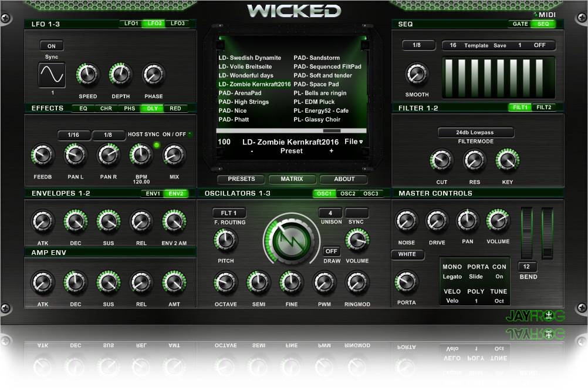Click the master VOLUME knob
Image resolution: width=588 pixels, height=390 pixels.
pos(498,221)
